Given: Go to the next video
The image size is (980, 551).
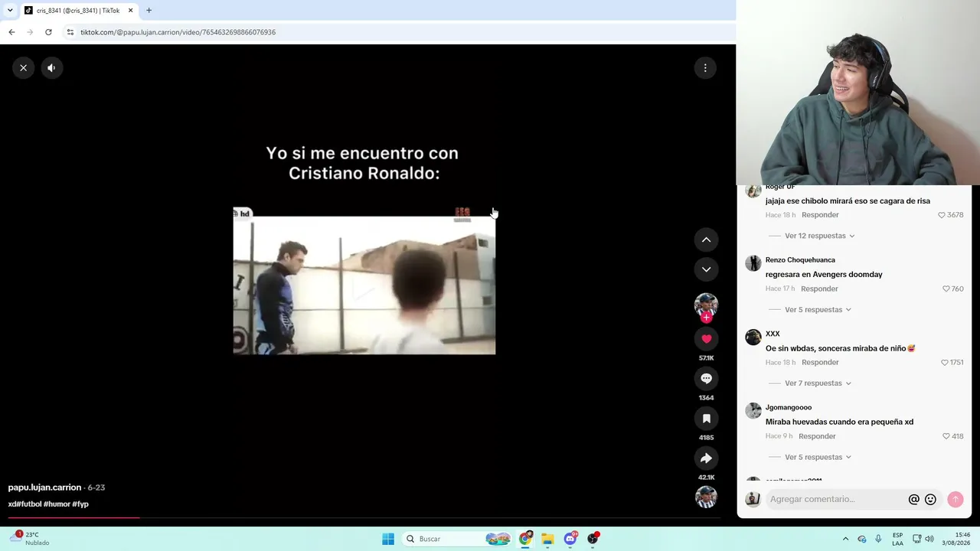Looking at the screenshot, I should coord(706,269).
